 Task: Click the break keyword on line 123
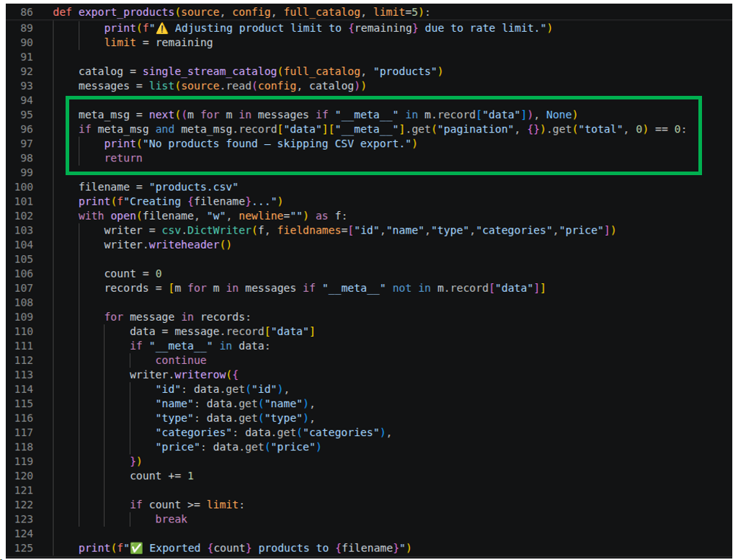[171, 520]
